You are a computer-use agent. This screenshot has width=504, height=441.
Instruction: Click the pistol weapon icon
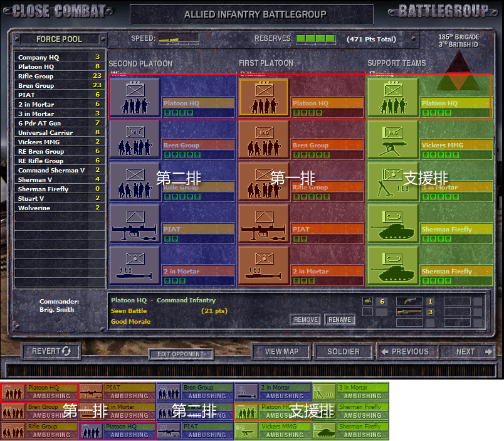409,301
